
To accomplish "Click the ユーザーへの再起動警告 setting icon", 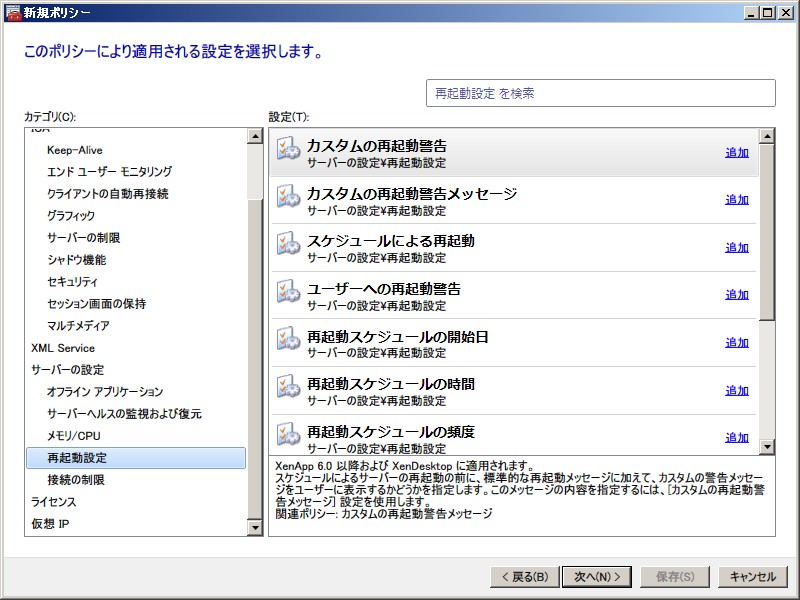I will [288, 293].
